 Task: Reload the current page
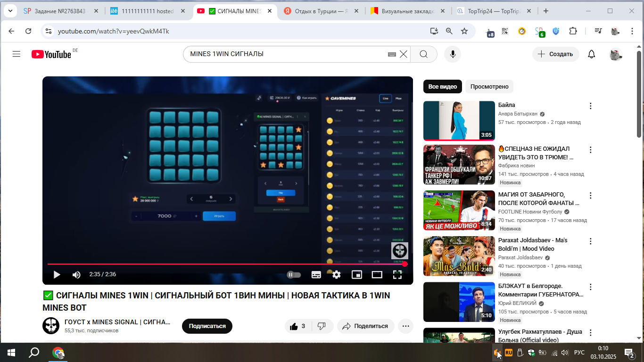(x=28, y=31)
